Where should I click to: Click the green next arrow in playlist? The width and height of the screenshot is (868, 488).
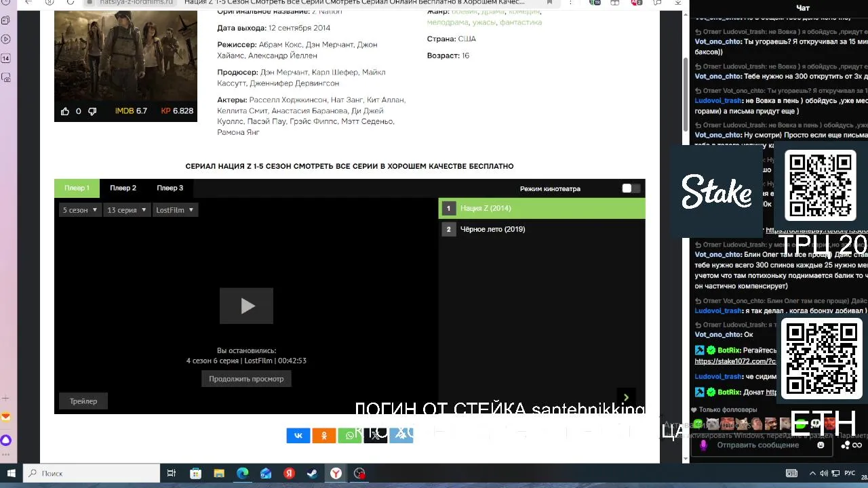pyautogui.click(x=626, y=397)
